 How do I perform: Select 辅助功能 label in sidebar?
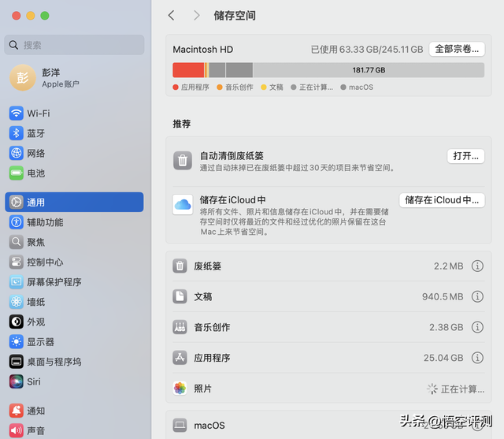coord(45,222)
